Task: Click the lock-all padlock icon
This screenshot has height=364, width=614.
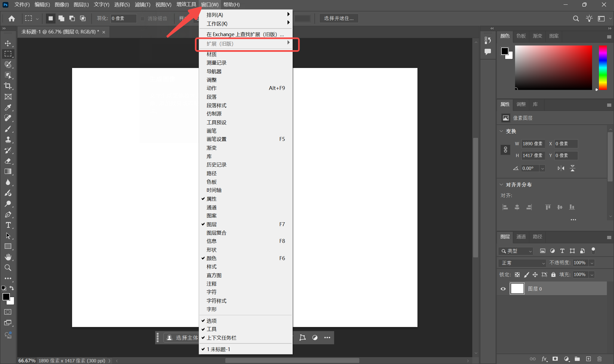Action: (x=553, y=275)
